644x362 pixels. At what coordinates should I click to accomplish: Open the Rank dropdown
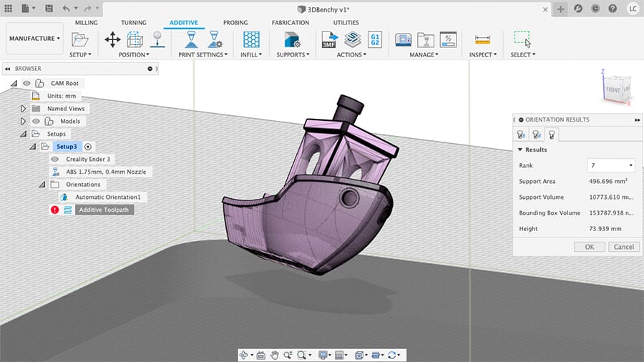click(x=611, y=165)
